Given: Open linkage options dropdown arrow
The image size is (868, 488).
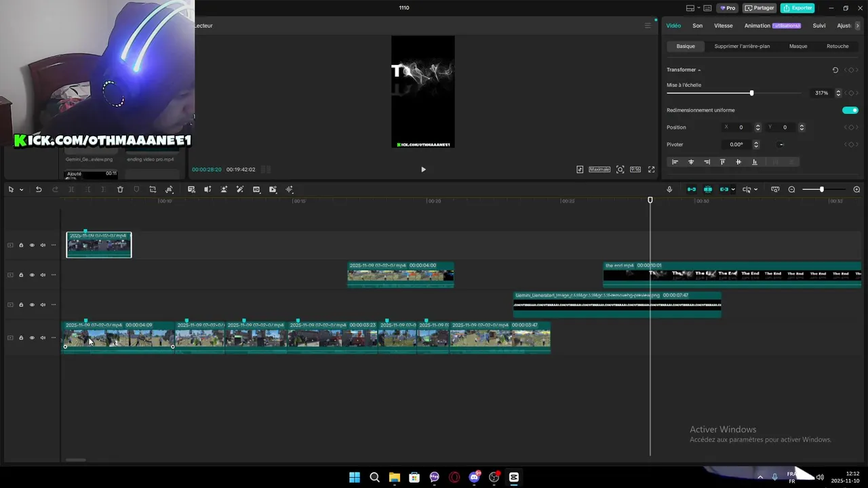Looking at the screenshot, I should pos(733,190).
